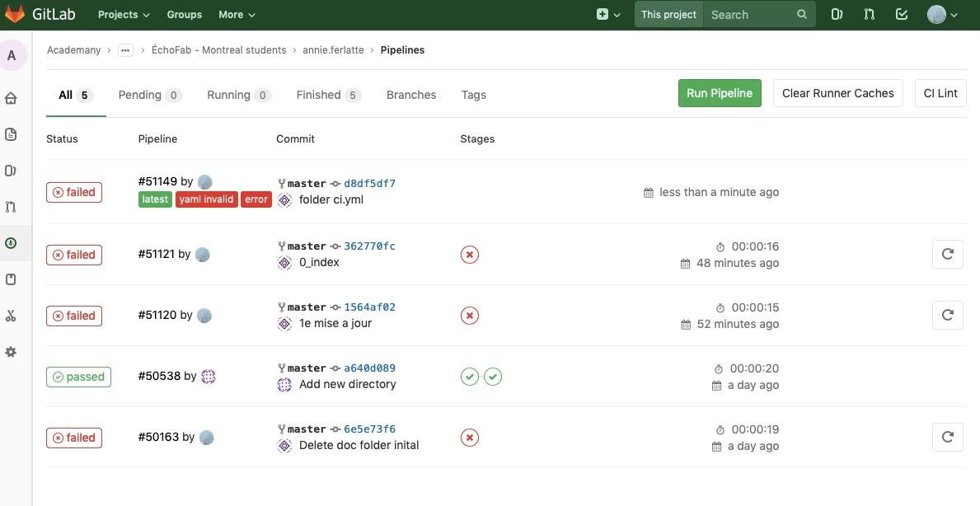Image resolution: width=980 pixels, height=506 pixels.
Task: Focus the Search input field
Action: 748,15
